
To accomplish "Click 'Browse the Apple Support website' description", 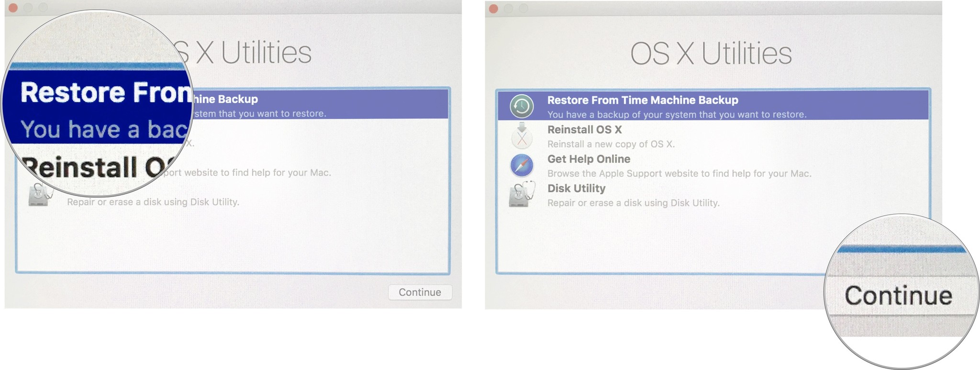I will (679, 174).
